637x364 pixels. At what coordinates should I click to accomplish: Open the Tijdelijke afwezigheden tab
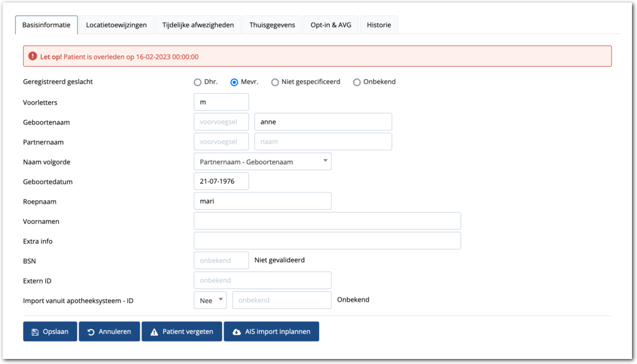pyautogui.click(x=198, y=25)
